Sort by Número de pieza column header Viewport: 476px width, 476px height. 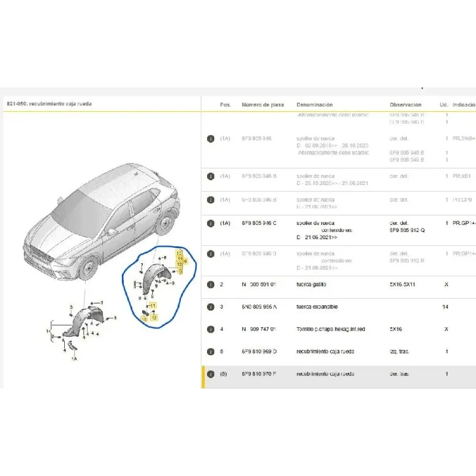coord(262,105)
